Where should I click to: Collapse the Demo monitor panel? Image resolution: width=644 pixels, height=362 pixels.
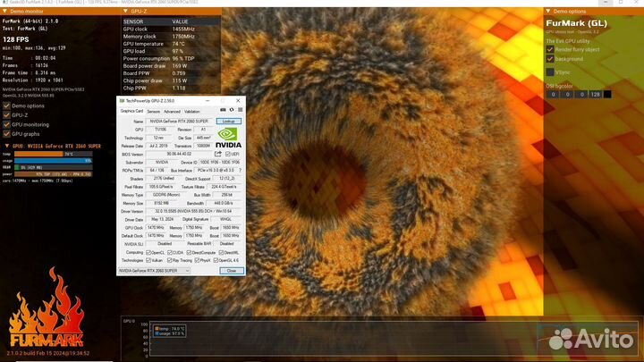coord(5,12)
